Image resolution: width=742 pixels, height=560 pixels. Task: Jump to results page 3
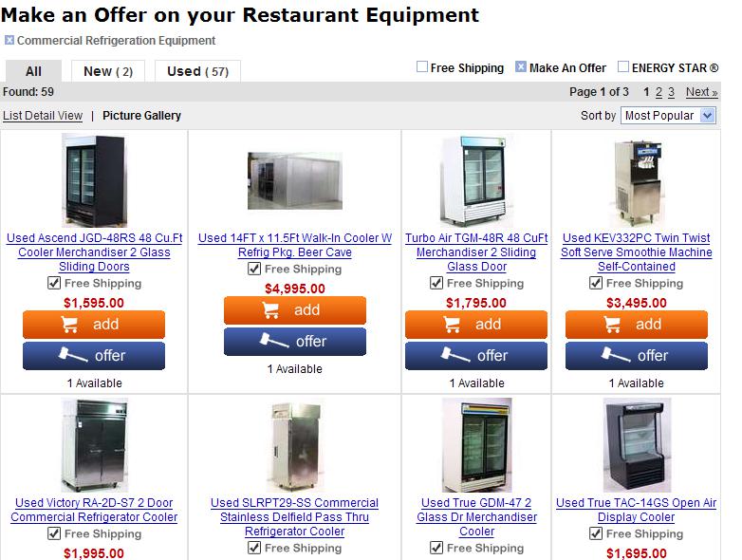coord(671,92)
